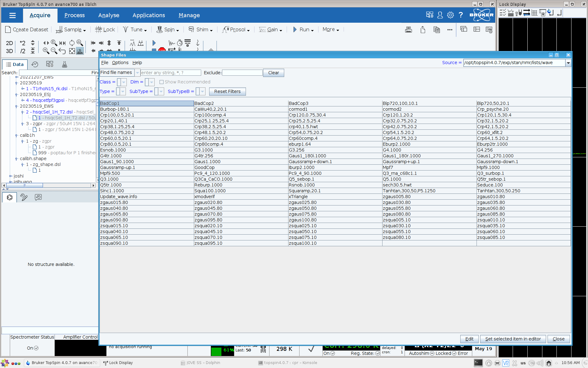Click the Lock toolbar icon

[x=105, y=29]
